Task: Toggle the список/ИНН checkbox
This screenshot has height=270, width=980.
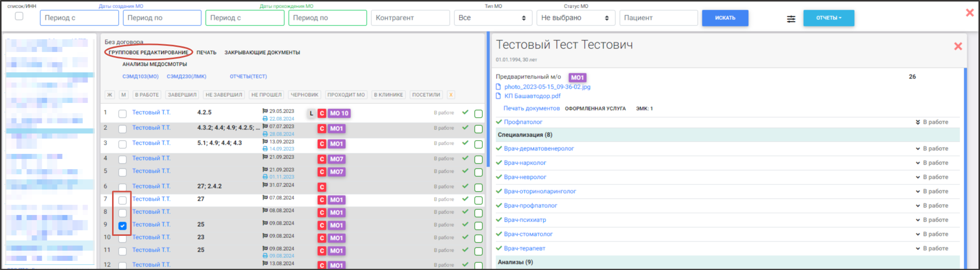Action: [x=19, y=16]
